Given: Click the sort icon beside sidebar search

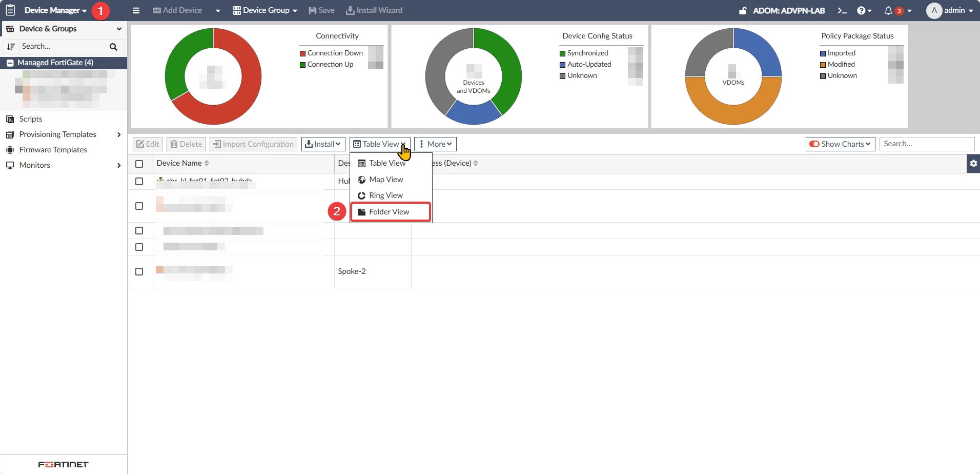Looking at the screenshot, I should (11, 47).
